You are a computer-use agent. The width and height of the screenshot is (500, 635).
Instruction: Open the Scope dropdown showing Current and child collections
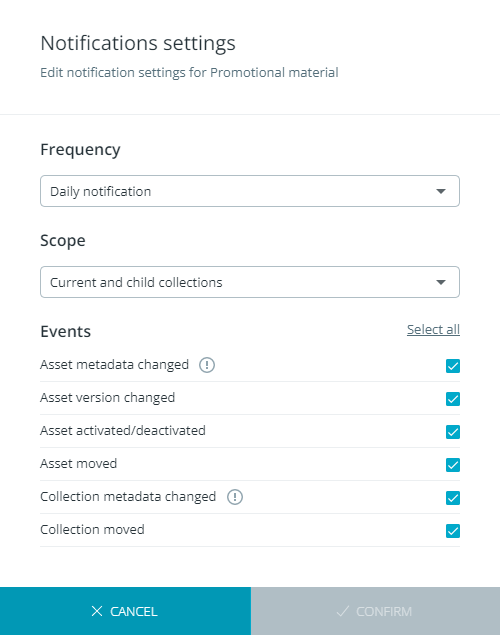[250, 282]
